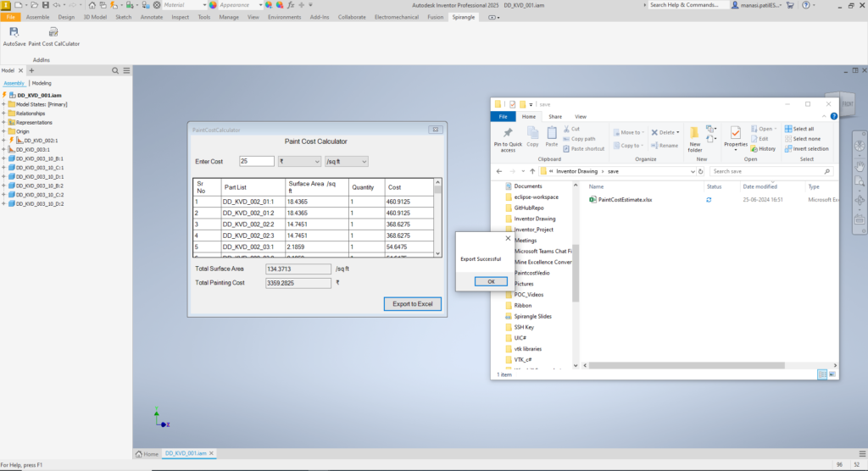The image size is (868, 471).
Task: Close the Export Successful message box
Action: [508, 239]
